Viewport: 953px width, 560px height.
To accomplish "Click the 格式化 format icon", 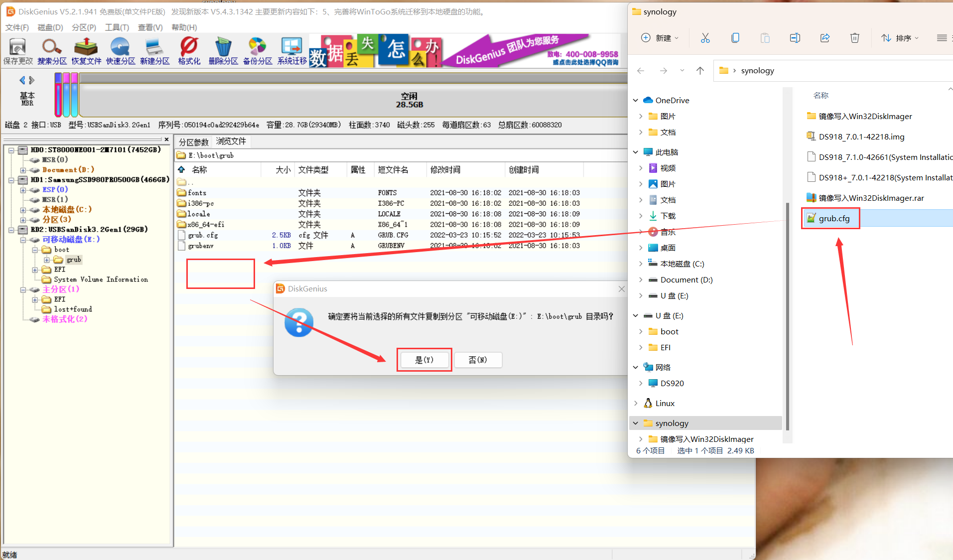I will pos(189,51).
